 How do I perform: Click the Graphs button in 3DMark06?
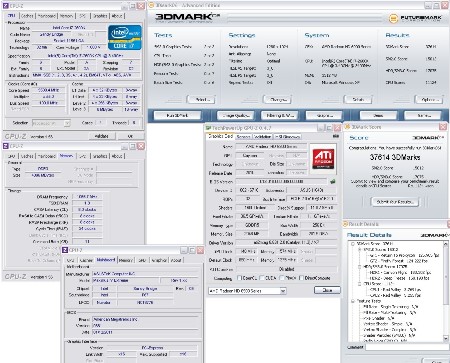pyautogui.click(x=324, y=116)
